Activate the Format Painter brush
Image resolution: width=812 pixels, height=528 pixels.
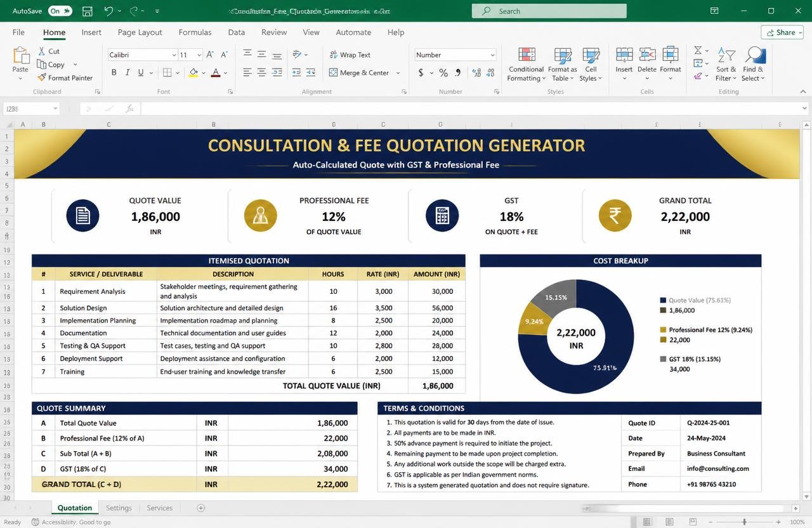pyautogui.click(x=42, y=77)
